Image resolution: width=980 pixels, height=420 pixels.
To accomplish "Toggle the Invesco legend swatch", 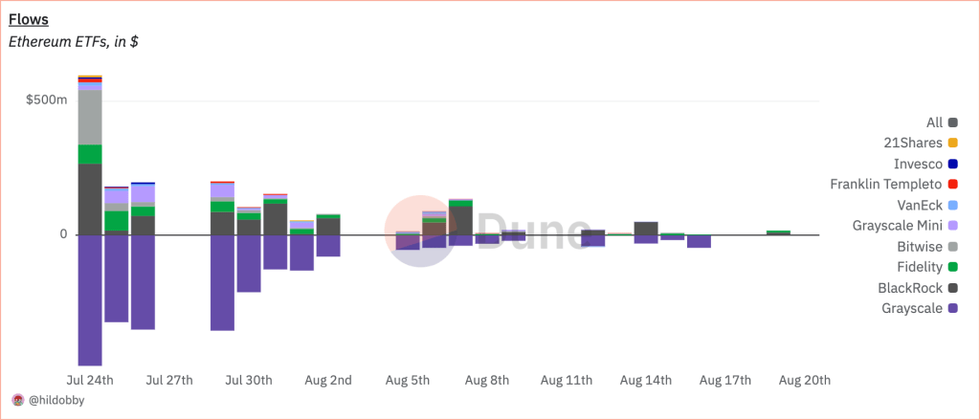I will tap(953, 164).
